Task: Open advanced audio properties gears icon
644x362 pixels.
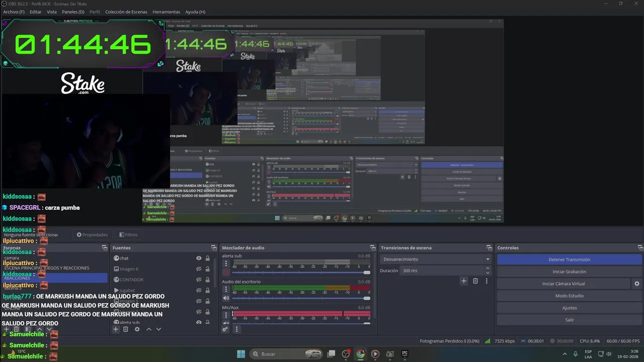Action: click(x=225, y=329)
